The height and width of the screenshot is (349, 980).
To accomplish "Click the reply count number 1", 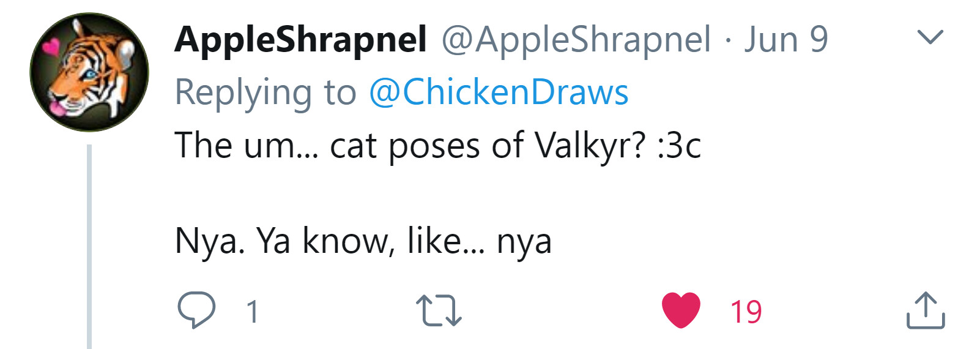I will click(252, 312).
